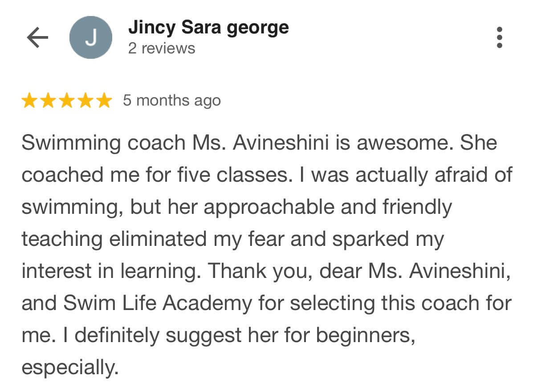Click the gray "J" profile avatar
This screenshot has width=537, height=392.
click(91, 38)
